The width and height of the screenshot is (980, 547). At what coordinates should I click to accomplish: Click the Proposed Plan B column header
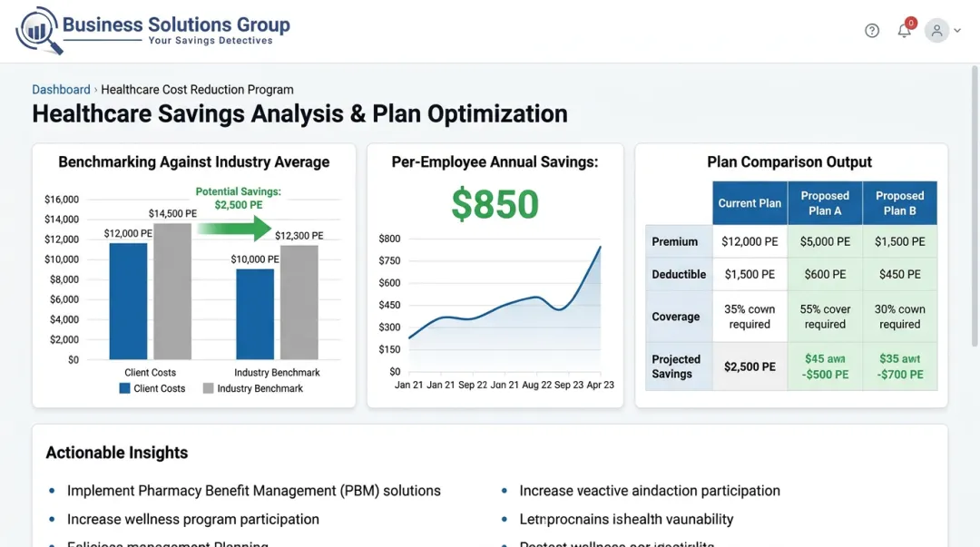[x=899, y=203]
